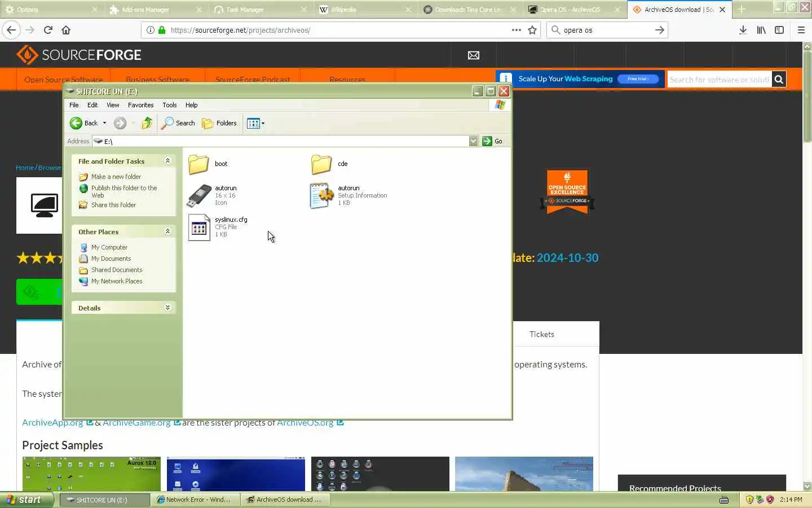Image resolution: width=812 pixels, height=508 pixels.
Task: Expand the Address bar dropdown
Action: [x=473, y=141]
